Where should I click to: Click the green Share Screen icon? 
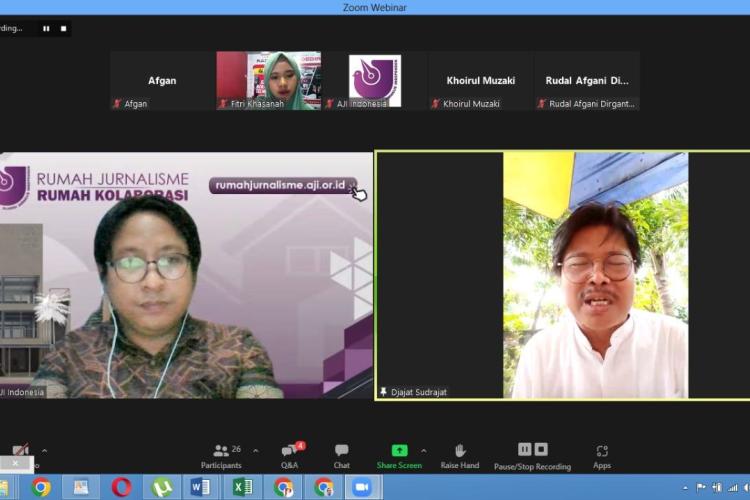pyautogui.click(x=399, y=451)
